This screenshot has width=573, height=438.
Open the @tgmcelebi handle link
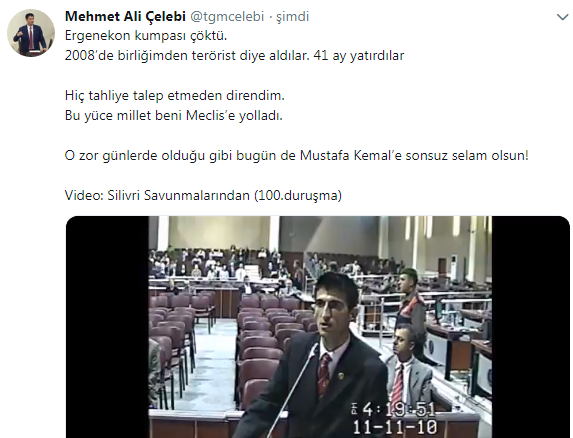(227, 16)
